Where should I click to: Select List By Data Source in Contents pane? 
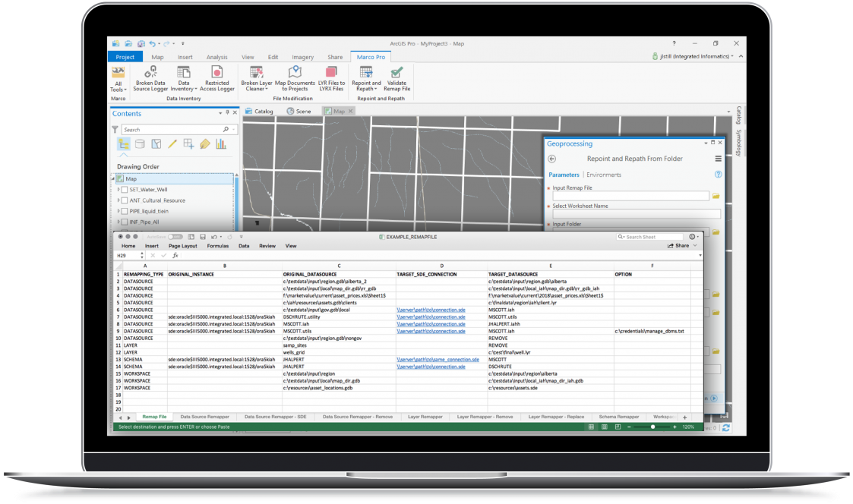click(x=140, y=143)
